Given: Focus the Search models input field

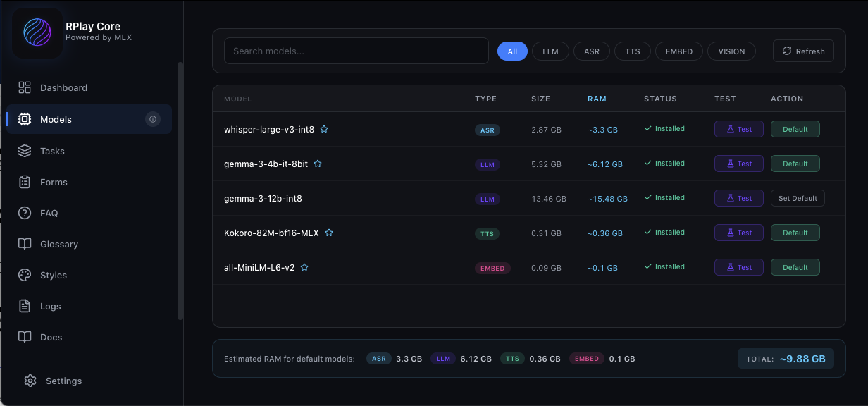Looking at the screenshot, I should (356, 51).
